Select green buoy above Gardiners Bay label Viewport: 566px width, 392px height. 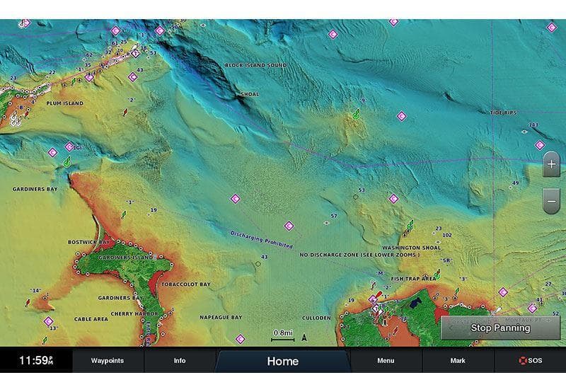67,161
